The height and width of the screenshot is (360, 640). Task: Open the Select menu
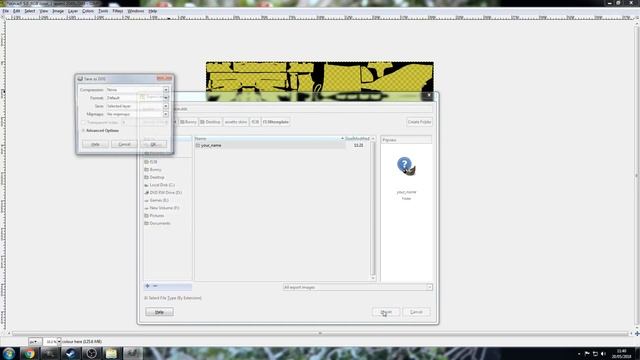click(x=30, y=11)
